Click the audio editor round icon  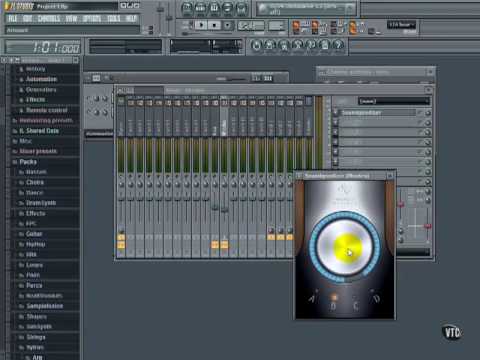(x=297, y=45)
